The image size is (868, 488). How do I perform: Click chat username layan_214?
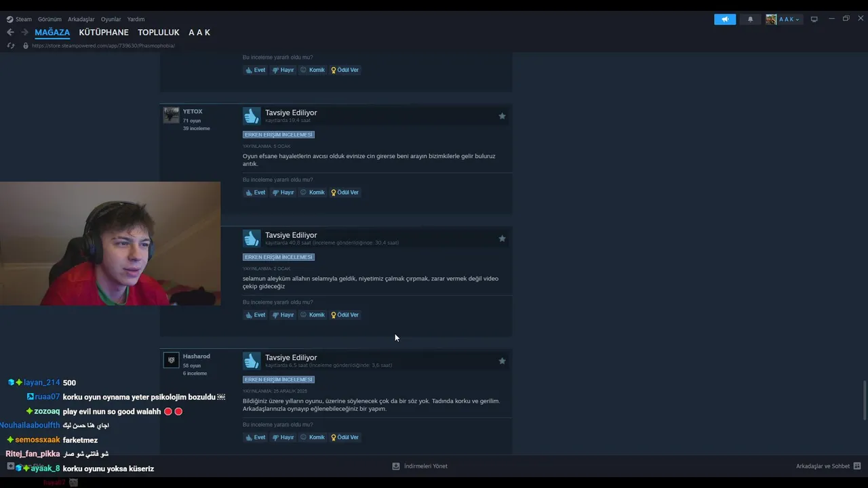[x=41, y=383]
